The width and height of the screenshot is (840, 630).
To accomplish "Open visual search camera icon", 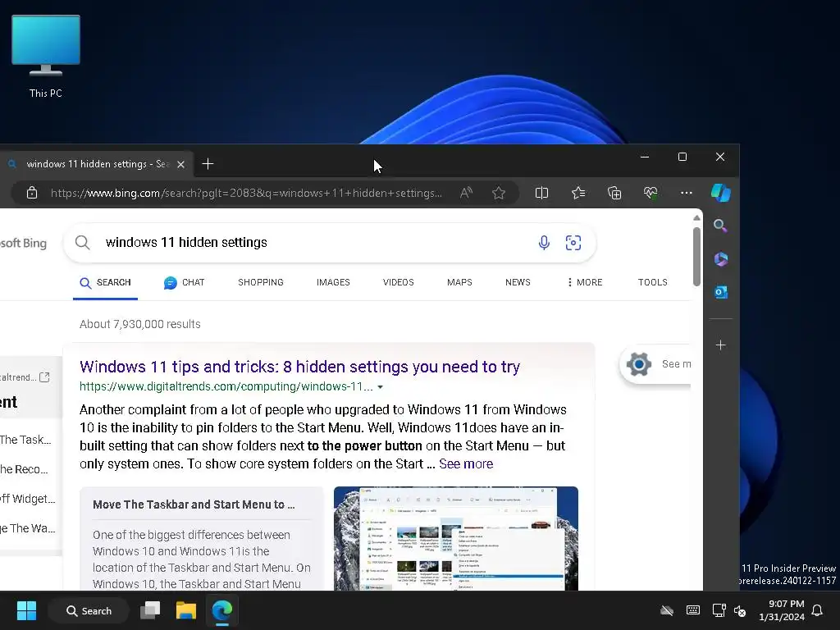I will (x=573, y=243).
